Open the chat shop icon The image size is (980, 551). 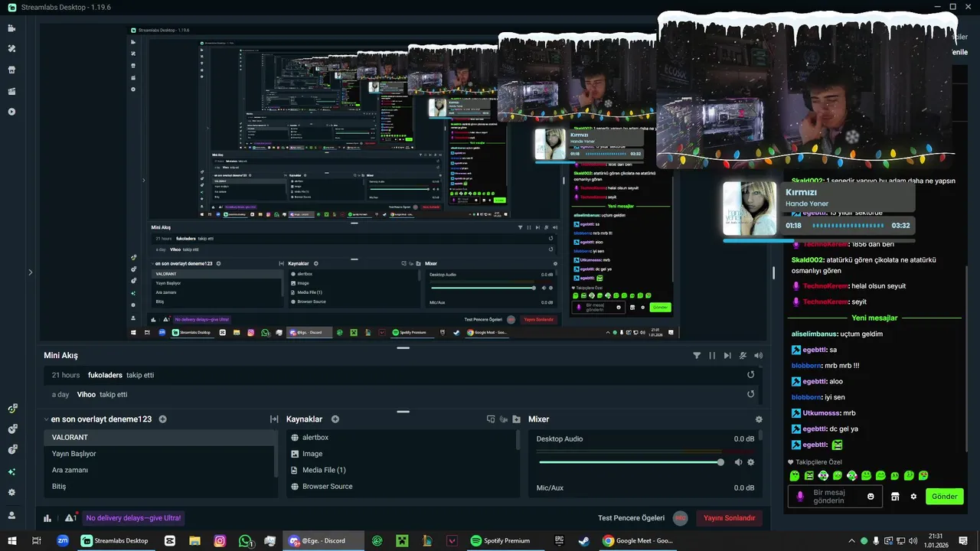tap(895, 497)
